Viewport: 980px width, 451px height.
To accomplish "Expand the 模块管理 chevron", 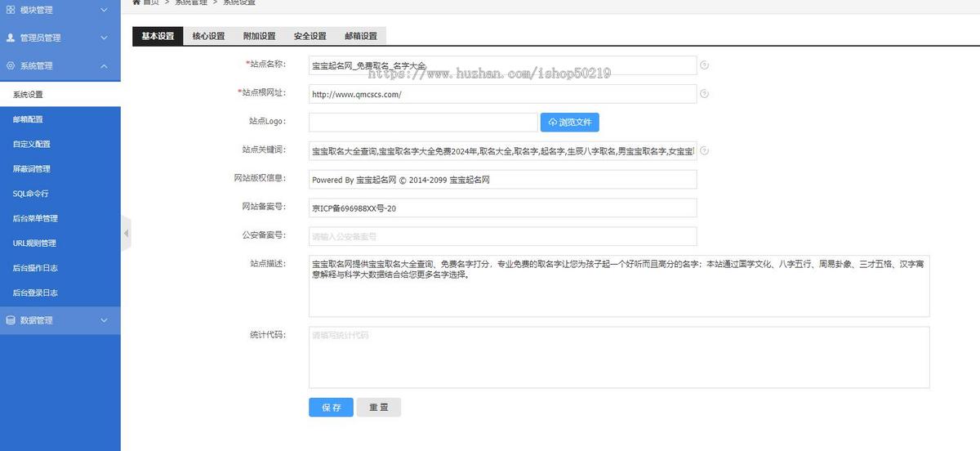I will [x=104, y=10].
